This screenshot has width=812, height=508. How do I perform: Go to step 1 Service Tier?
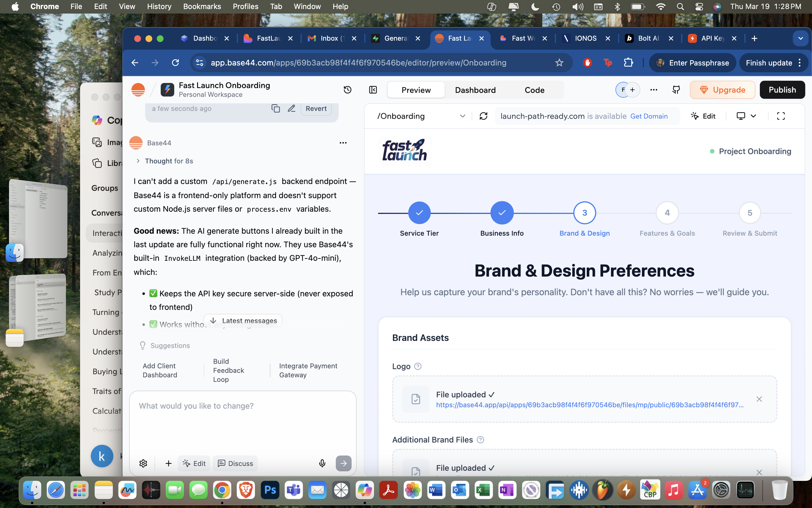pyautogui.click(x=419, y=213)
